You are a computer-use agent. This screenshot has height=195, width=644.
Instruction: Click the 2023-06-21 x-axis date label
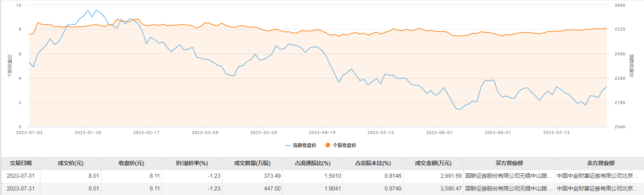498,132
